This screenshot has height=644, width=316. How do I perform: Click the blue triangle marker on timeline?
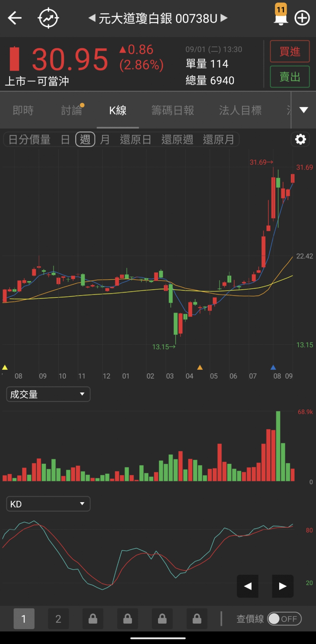coord(273,367)
